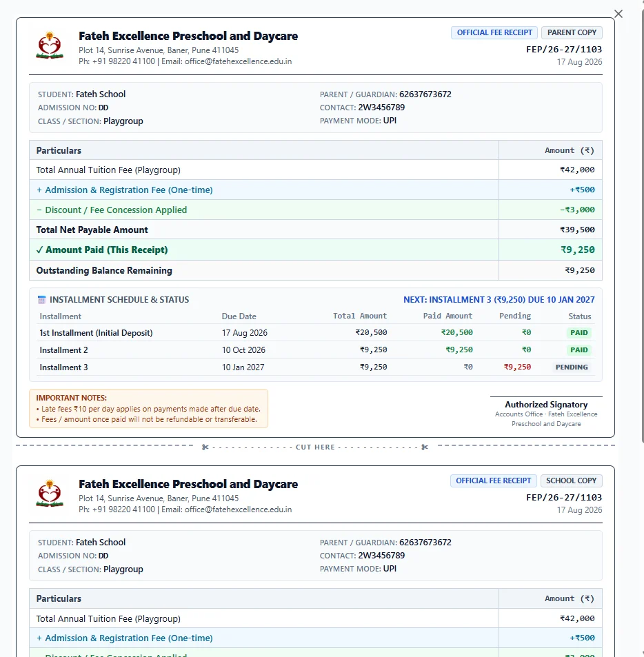Click receipt number FEP/26-27/1103 on the school copy
The image size is (644, 657).
pyautogui.click(x=564, y=497)
